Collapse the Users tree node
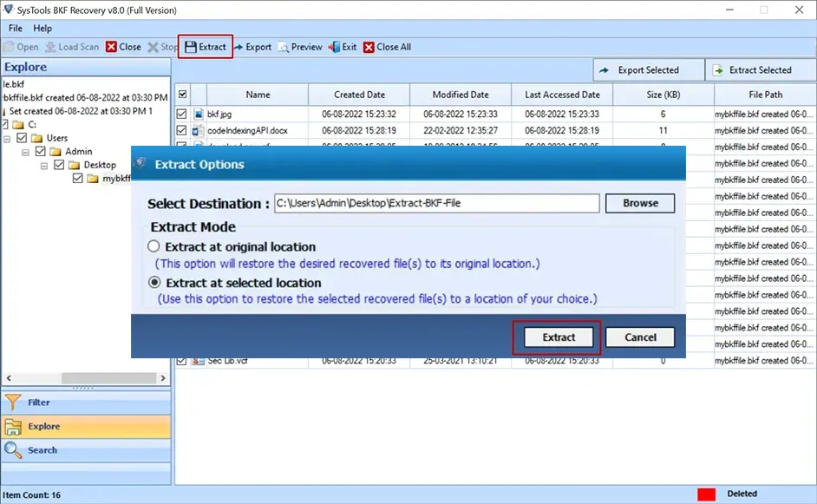 click(7, 139)
